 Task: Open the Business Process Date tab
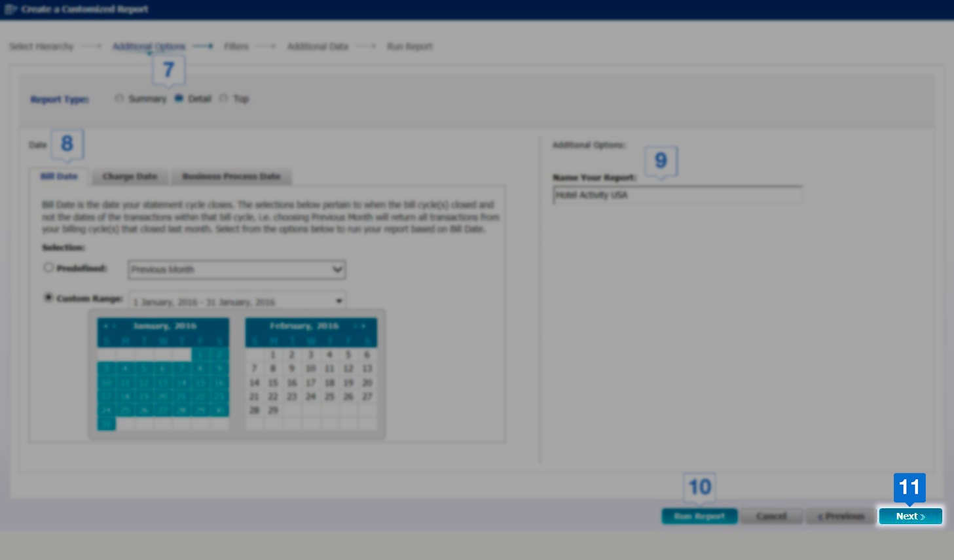coord(231,177)
